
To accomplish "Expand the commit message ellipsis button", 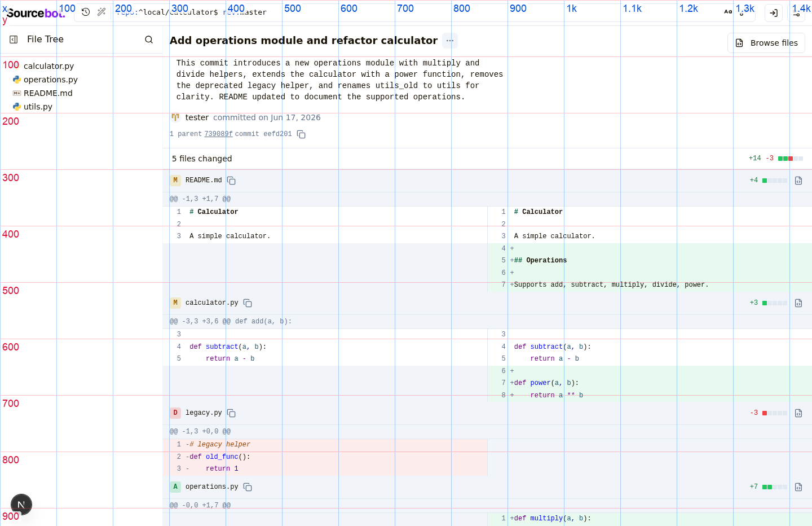I will 449,41.
